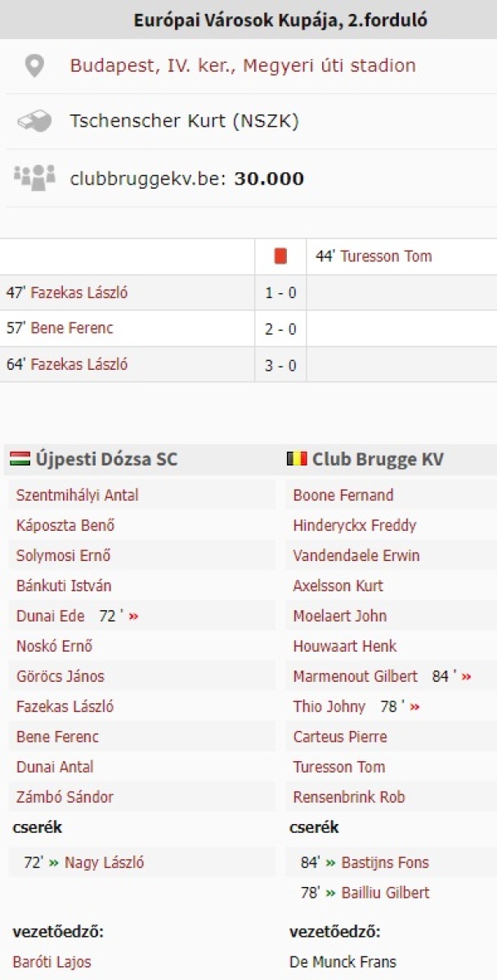This screenshot has width=497, height=980.
Task: Click the Hungarian flag icon
Action: pyautogui.click(x=20, y=459)
